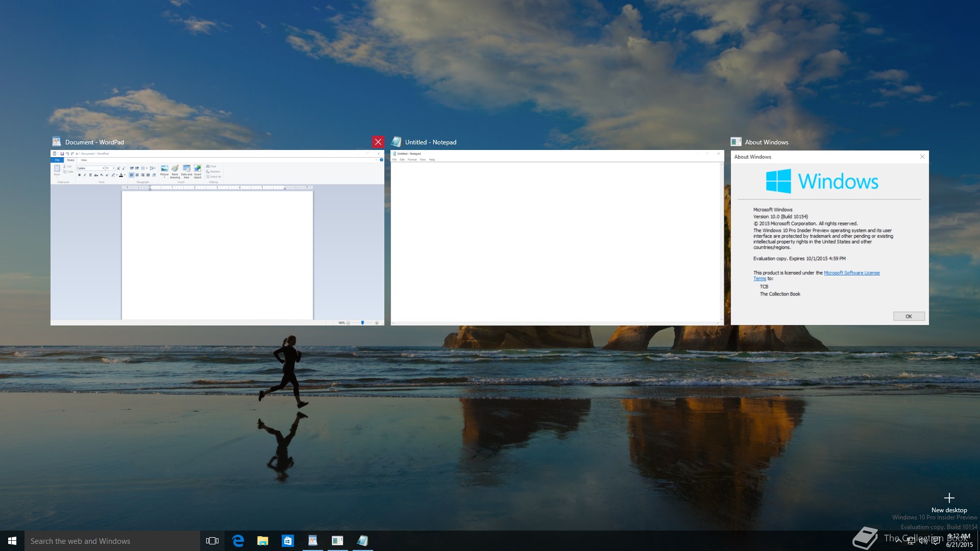Switch to About Windows via taskbar icon
The height and width of the screenshot is (551, 980).
337,541
